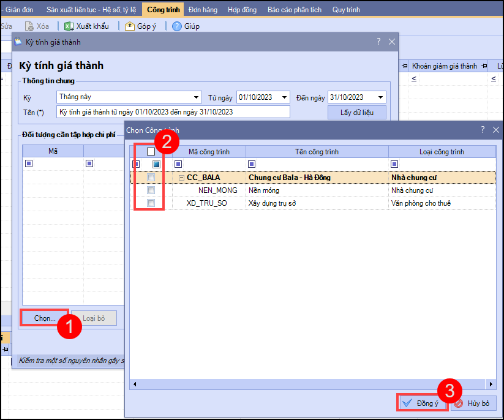Click the Xóa delete icon
This screenshot has width=504, height=420.
coord(29,26)
